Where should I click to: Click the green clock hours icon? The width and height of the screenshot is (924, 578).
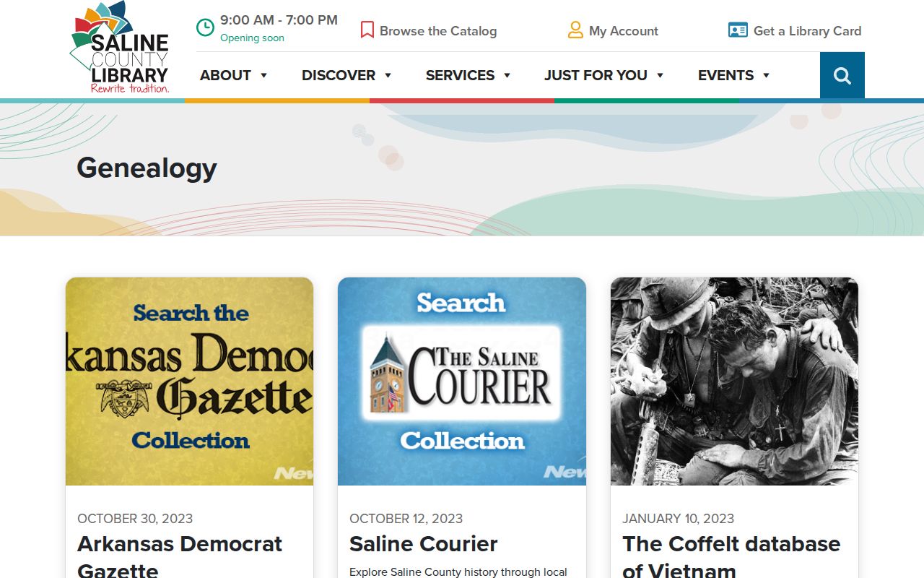click(x=205, y=27)
